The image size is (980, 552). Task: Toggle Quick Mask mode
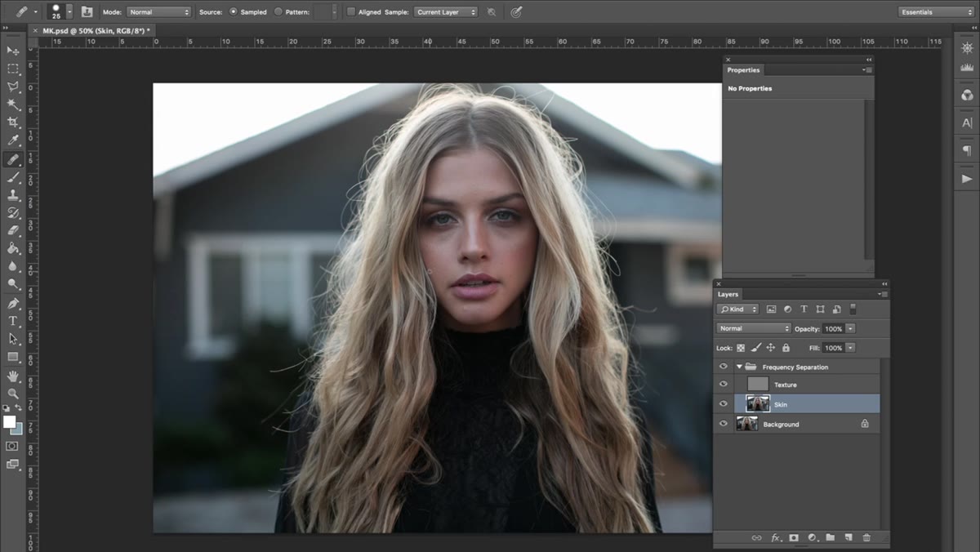12,446
